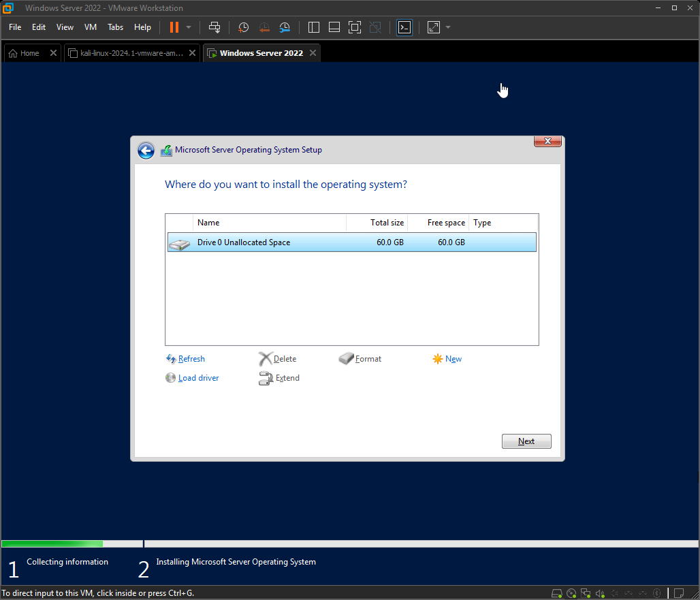Click the sound card status bar icon
This screenshot has width=700, height=600.
(x=600, y=593)
